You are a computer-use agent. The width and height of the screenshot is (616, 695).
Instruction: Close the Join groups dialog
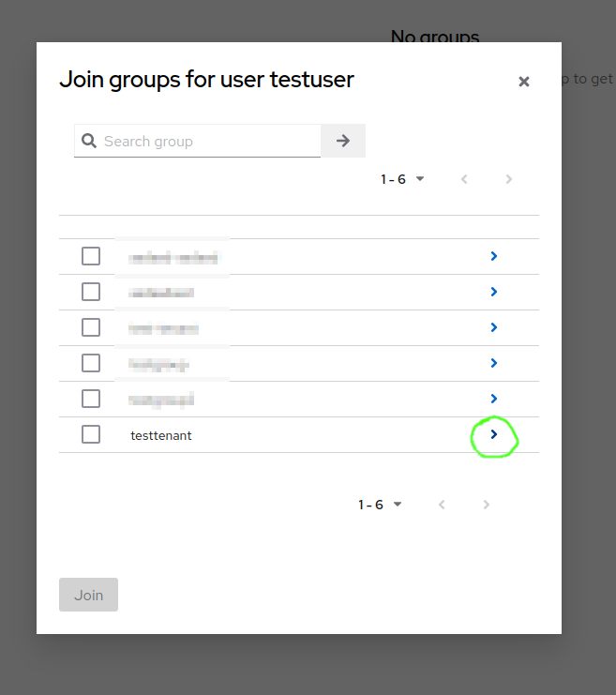(524, 82)
